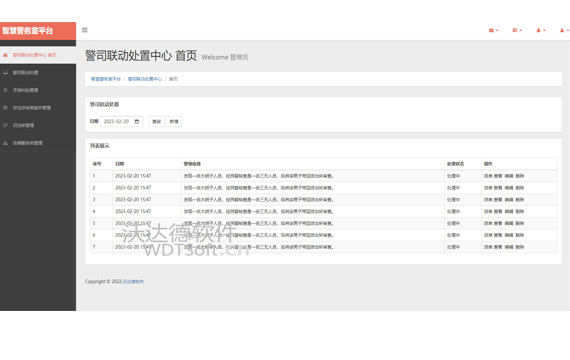Click 删除 in row 3

519,200
